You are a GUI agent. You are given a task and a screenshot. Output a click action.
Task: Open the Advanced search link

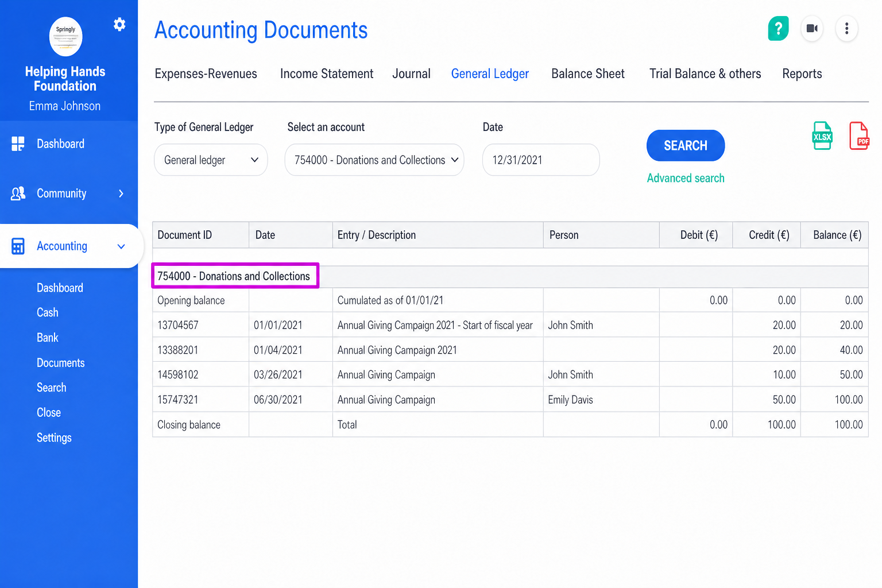click(686, 178)
